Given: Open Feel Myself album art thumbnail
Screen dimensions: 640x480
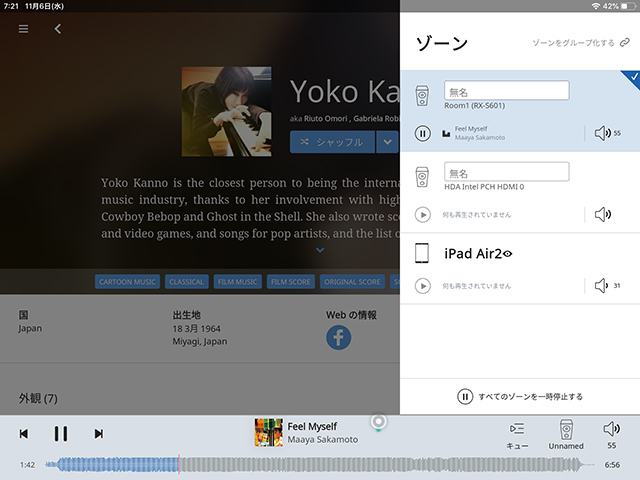Looking at the screenshot, I should 269,432.
